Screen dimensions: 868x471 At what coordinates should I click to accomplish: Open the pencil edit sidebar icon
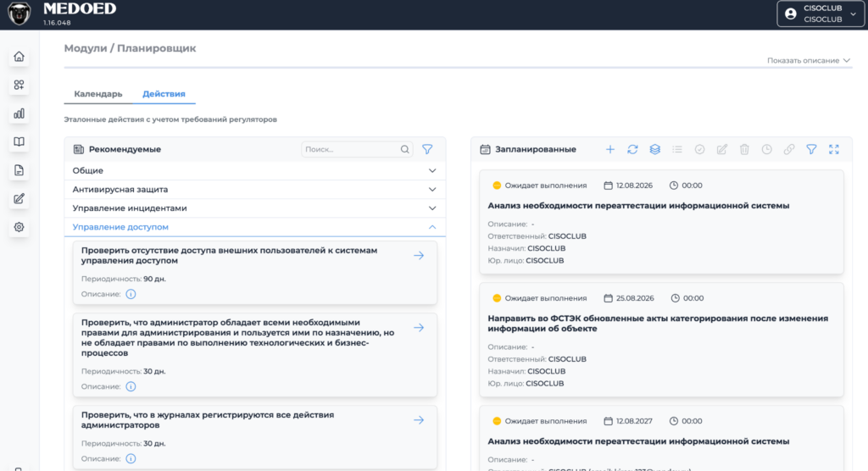click(19, 199)
